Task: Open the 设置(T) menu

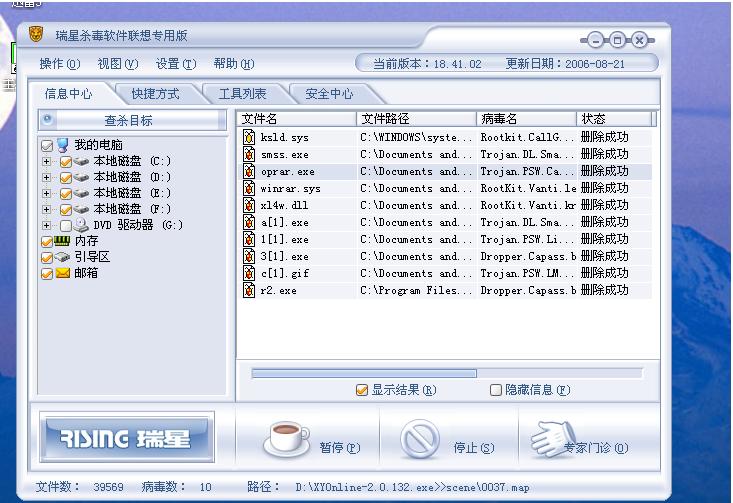Action: tap(176, 64)
